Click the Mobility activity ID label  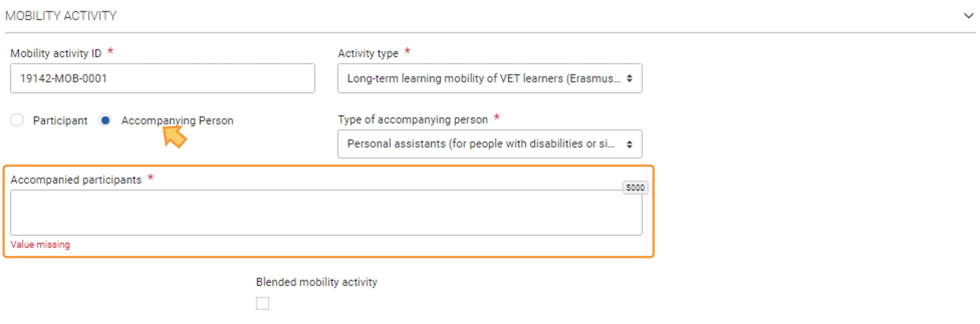[x=56, y=53]
